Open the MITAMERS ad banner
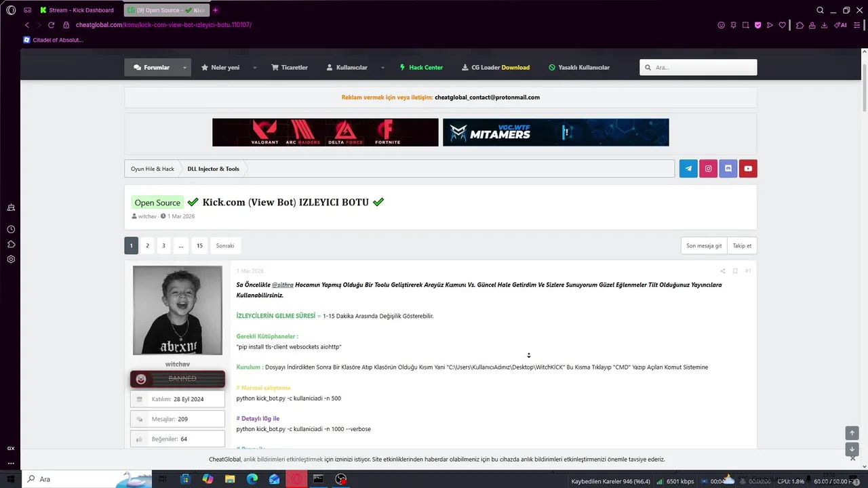 [x=556, y=132]
